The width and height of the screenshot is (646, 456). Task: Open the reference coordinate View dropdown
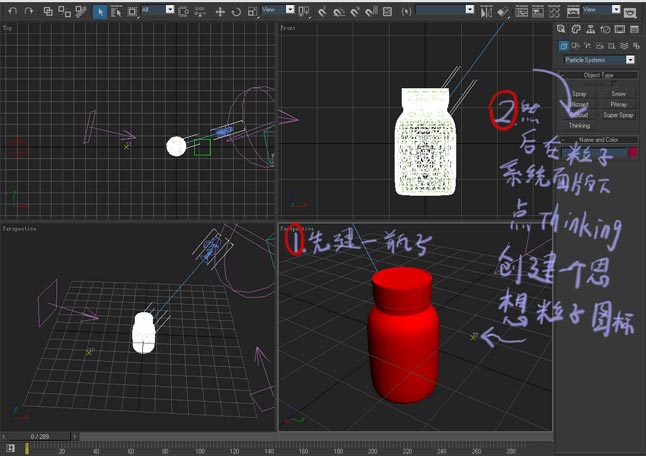(273, 9)
